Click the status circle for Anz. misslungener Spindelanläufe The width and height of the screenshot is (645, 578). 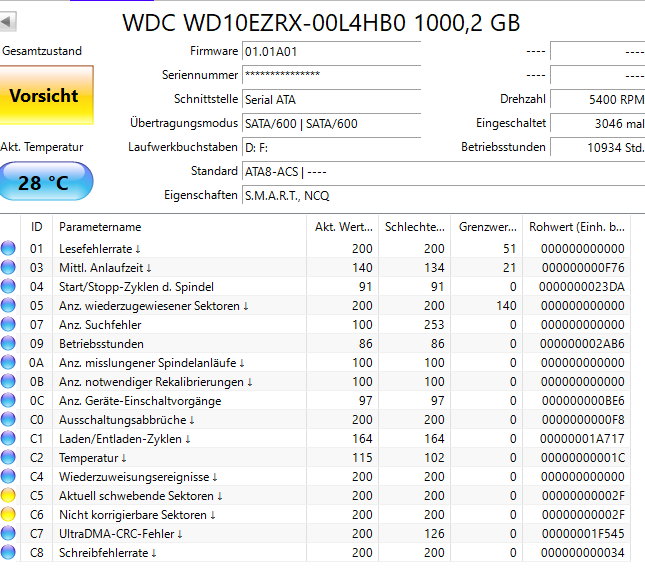pyautogui.click(x=8, y=362)
